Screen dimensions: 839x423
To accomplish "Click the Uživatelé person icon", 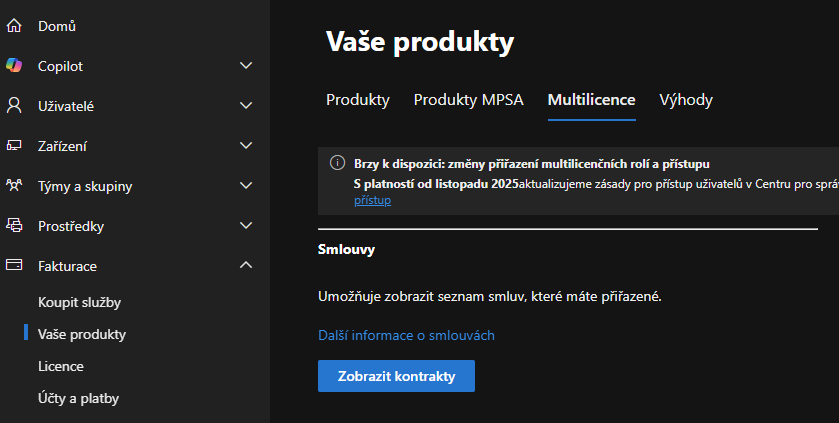I will pyautogui.click(x=14, y=106).
